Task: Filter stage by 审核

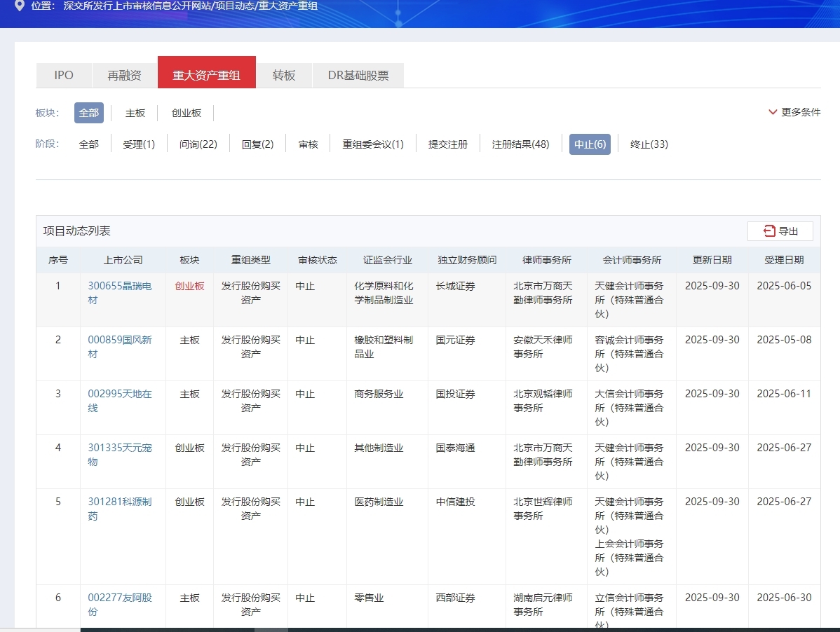Action: click(x=308, y=144)
